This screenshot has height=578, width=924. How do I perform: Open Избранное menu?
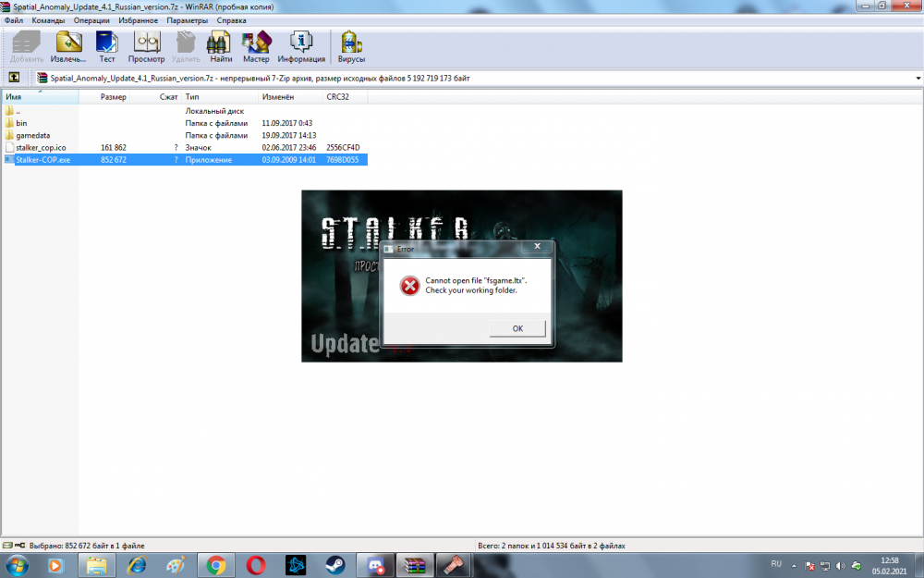pyautogui.click(x=138, y=20)
